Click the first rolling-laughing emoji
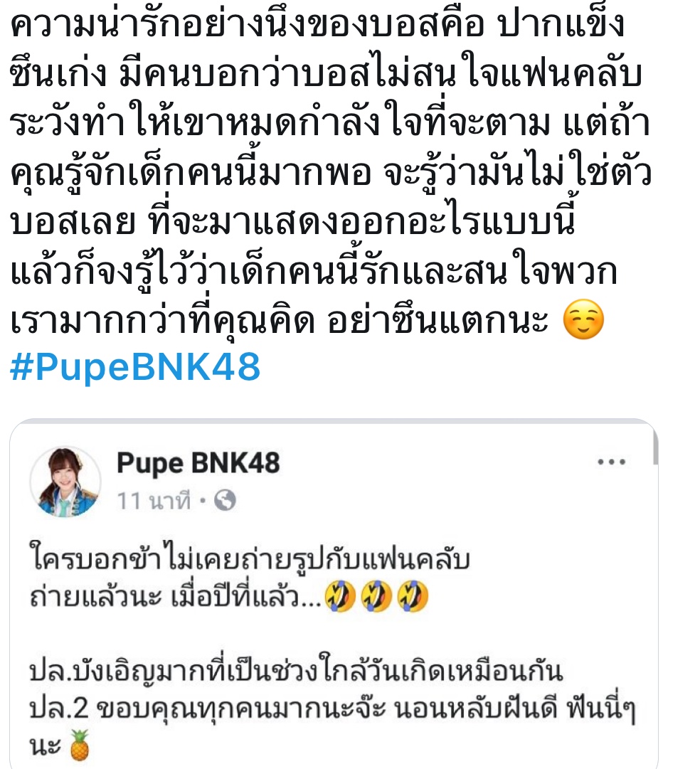 (x=340, y=596)
